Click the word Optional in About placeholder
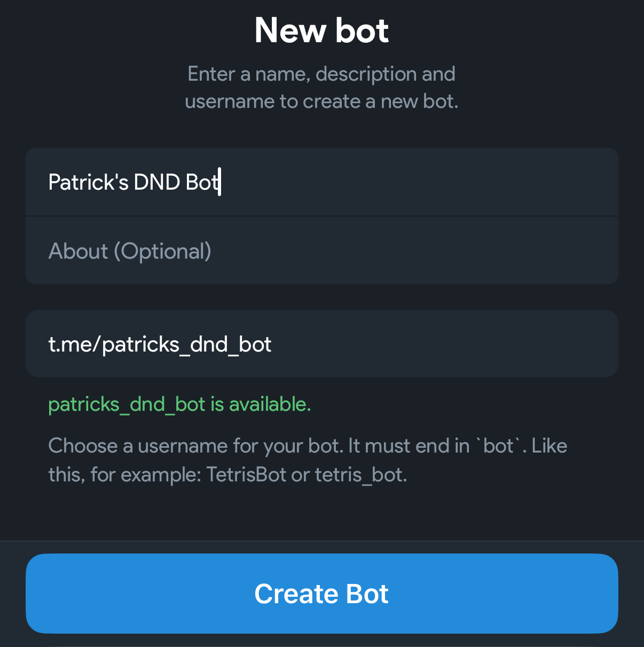Viewport: 644px width, 647px height. click(163, 251)
